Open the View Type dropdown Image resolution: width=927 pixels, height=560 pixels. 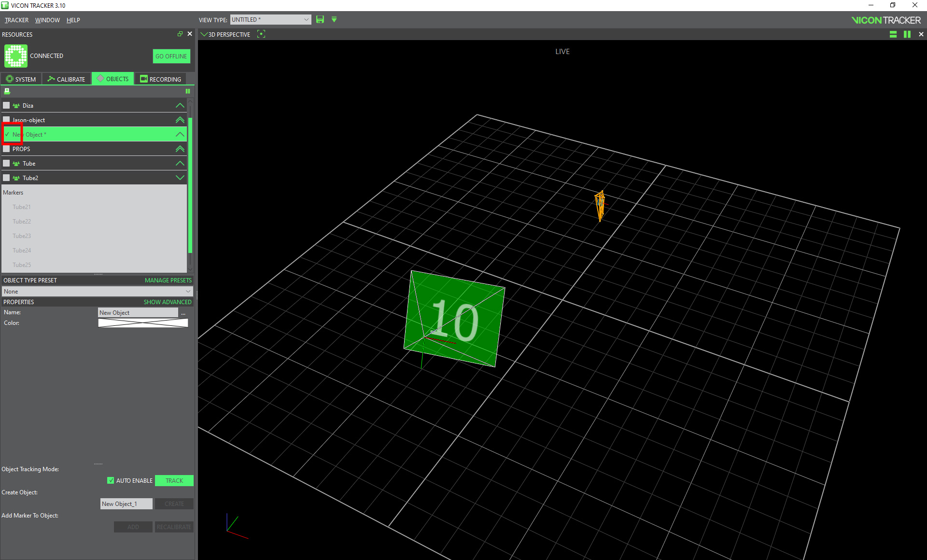click(270, 19)
